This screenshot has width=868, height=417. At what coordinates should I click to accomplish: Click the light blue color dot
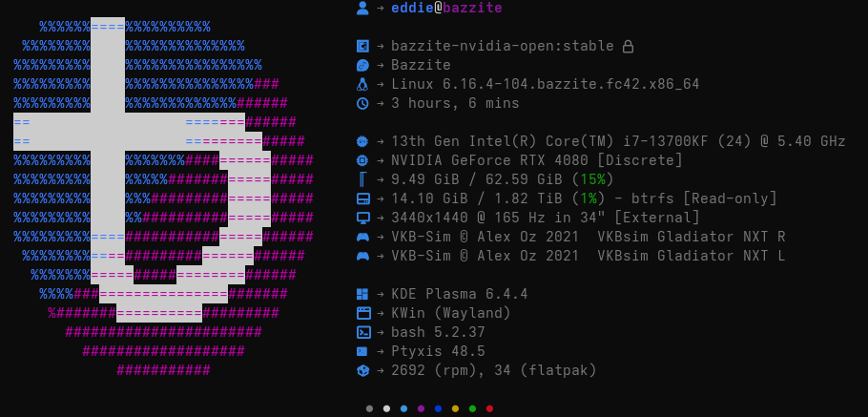403,409
